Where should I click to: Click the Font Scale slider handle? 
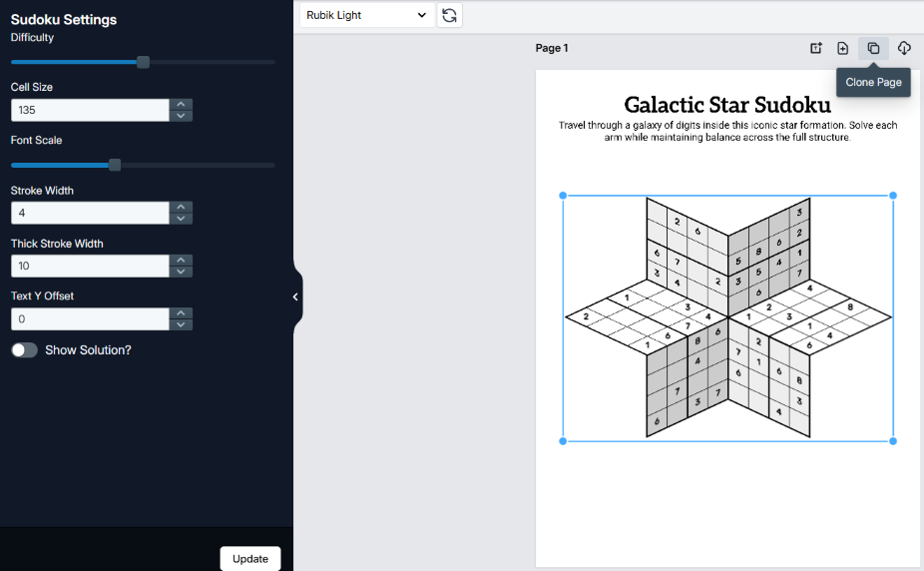point(115,165)
